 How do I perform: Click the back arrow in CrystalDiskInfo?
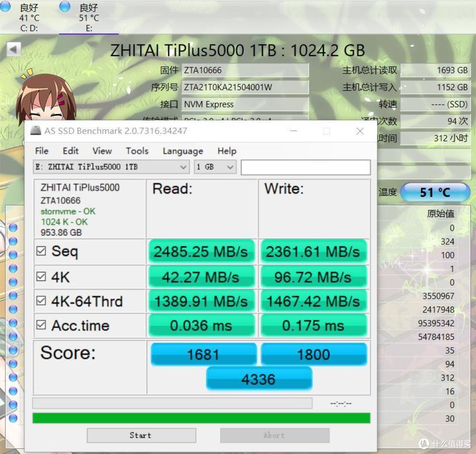click(x=14, y=49)
